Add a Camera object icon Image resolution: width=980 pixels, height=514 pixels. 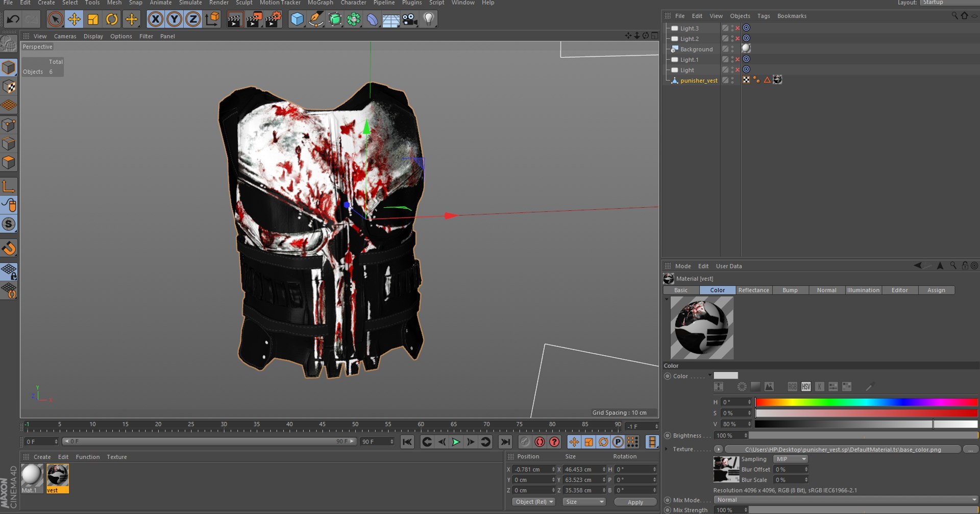pyautogui.click(x=410, y=19)
